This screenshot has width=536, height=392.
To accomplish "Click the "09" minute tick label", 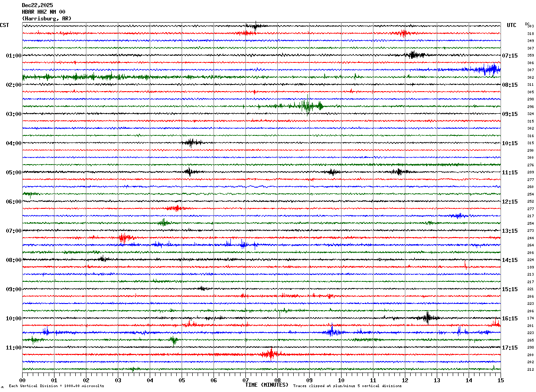I will [x=309, y=380].
